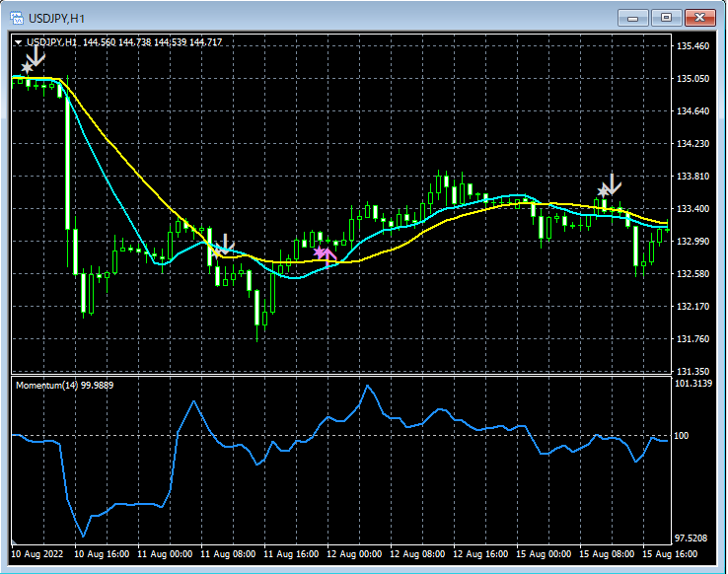
Task: Click the 10 Aug 2022 time axis label
Action: 37,554
